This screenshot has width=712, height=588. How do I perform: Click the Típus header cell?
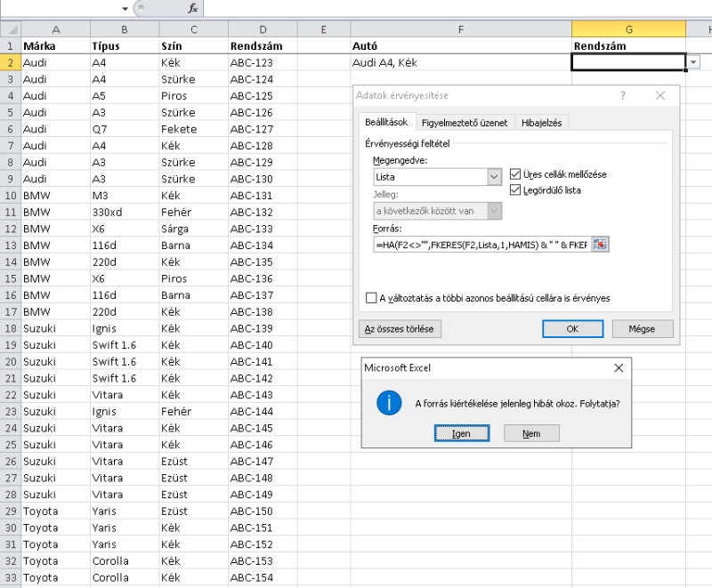point(125,46)
